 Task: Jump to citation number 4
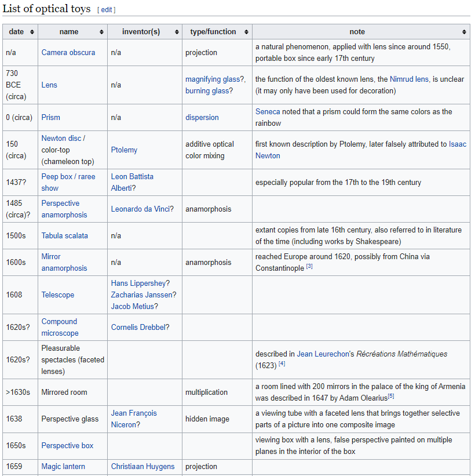pyautogui.click(x=282, y=364)
